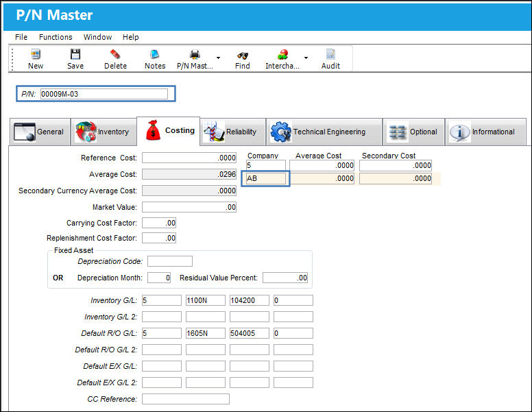Open the Window menu
This screenshot has height=412, width=532.
pos(98,37)
